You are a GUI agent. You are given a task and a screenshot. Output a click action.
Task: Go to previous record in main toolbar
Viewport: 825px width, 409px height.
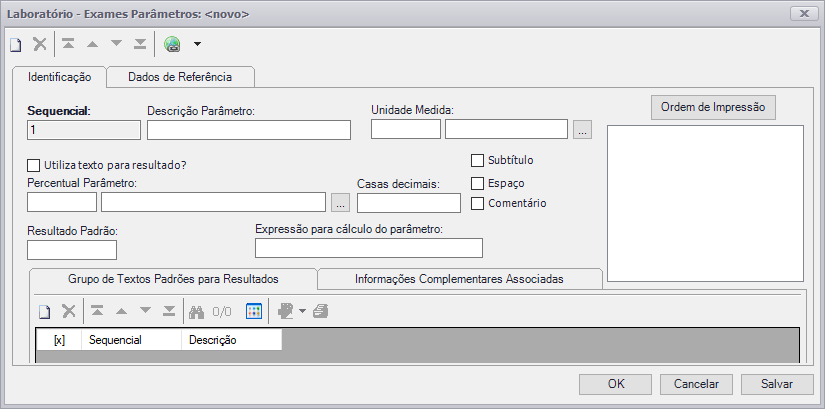[x=93, y=44]
